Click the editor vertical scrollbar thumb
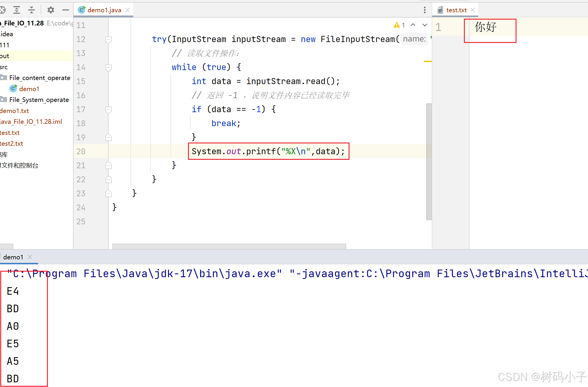This screenshot has width=588, height=387. coord(429,161)
